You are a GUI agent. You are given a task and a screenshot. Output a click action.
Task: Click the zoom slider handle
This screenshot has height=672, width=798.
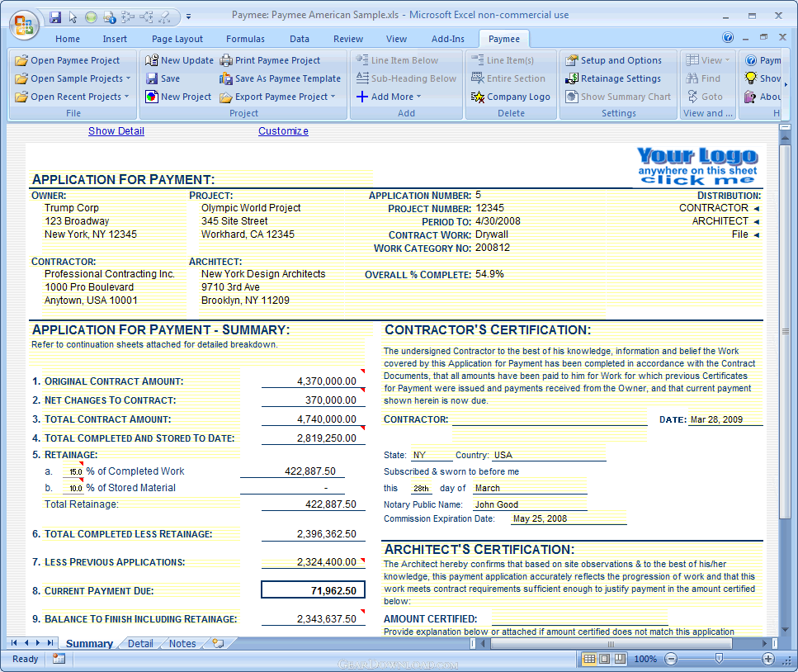719,659
